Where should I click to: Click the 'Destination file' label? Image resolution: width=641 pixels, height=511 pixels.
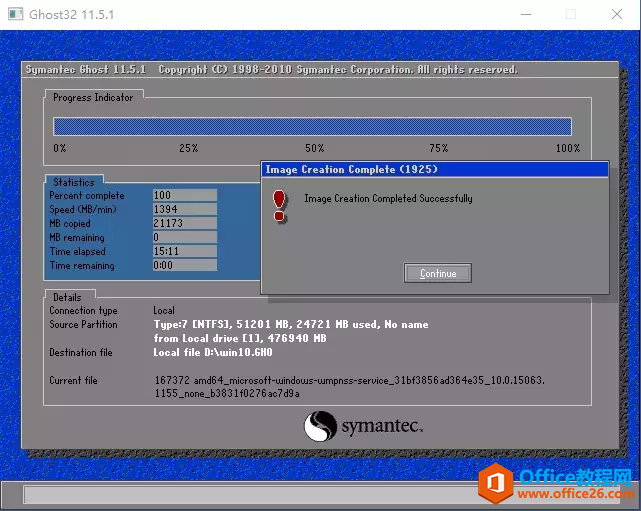pos(81,352)
